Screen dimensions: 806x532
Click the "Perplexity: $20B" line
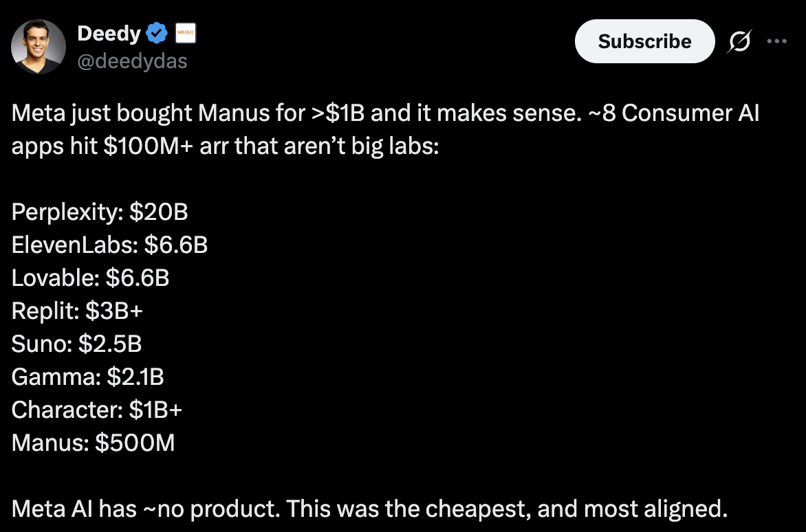point(100,212)
